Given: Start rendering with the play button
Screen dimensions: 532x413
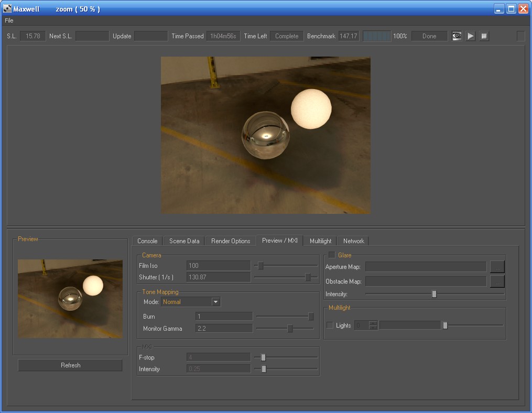Looking at the screenshot, I should (471, 36).
